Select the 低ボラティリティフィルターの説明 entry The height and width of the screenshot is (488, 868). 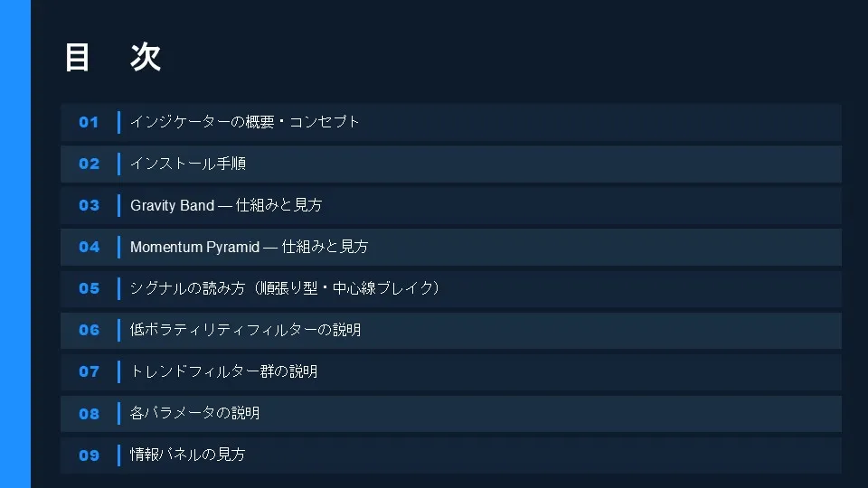245,330
